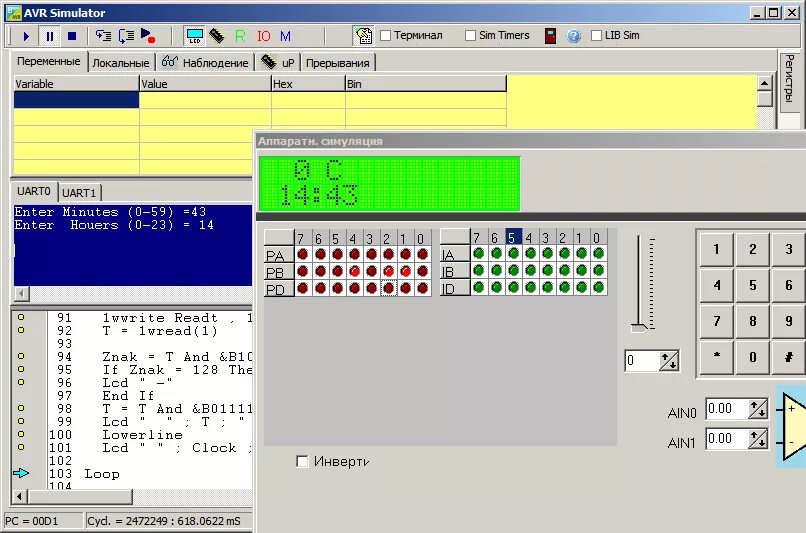The image size is (806, 533).
Task: Click the red device icon in toolbar
Action: click(x=550, y=35)
